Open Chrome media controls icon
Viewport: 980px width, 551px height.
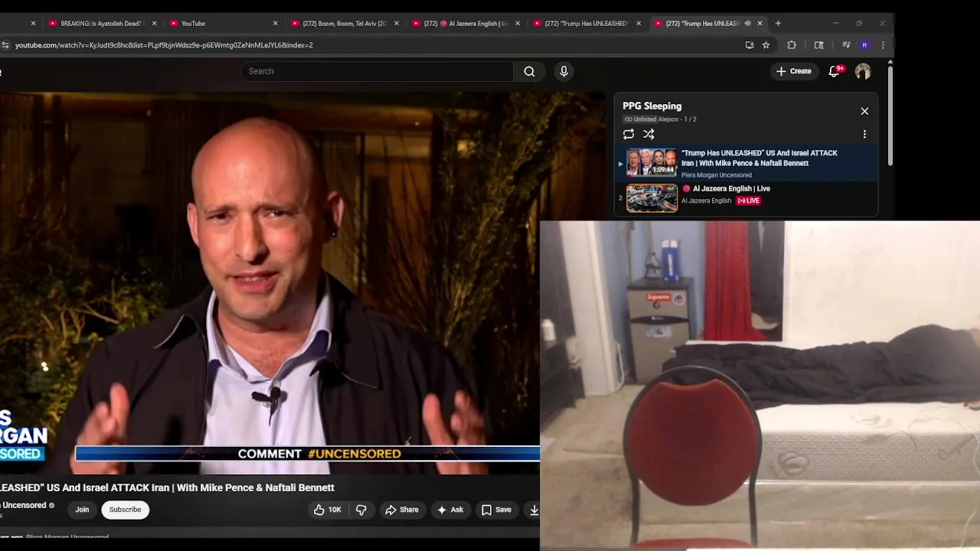[846, 45]
